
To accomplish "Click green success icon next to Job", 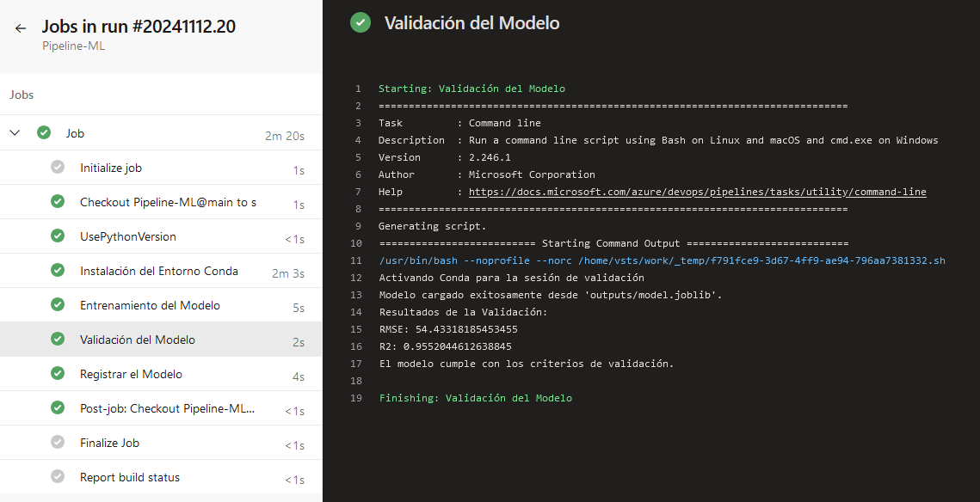I will (44, 133).
